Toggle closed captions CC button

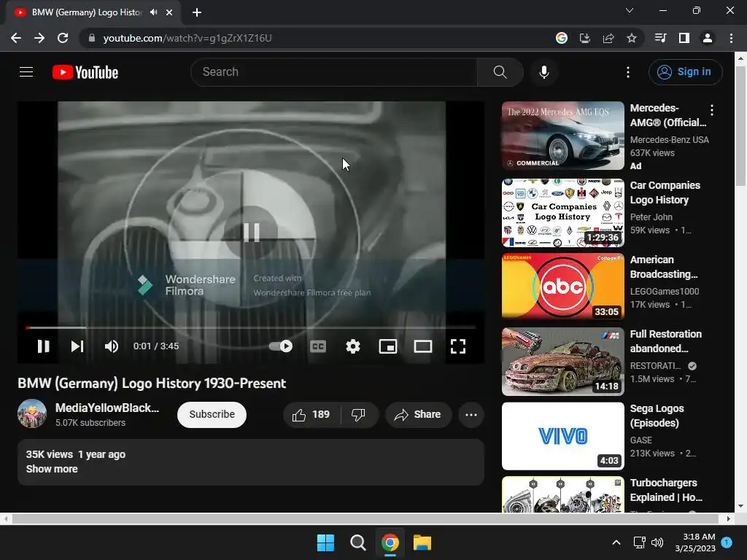pos(318,346)
